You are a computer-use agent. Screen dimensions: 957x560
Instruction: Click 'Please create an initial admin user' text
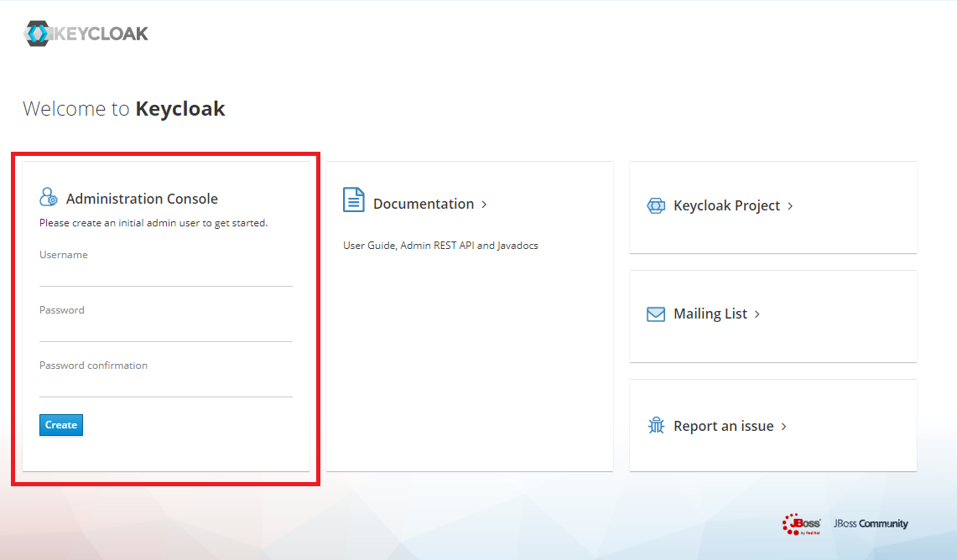[x=153, y=223]
